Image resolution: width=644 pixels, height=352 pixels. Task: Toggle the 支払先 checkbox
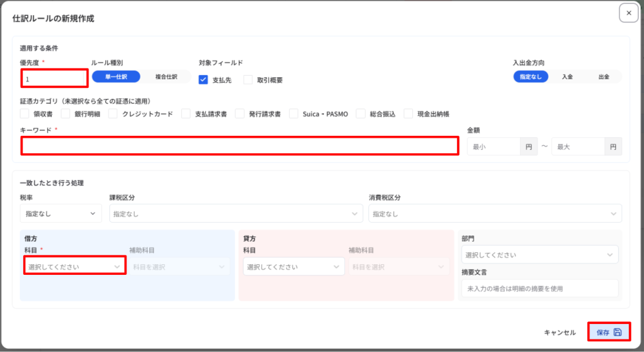pyautogui.click(x=203, y=80)
